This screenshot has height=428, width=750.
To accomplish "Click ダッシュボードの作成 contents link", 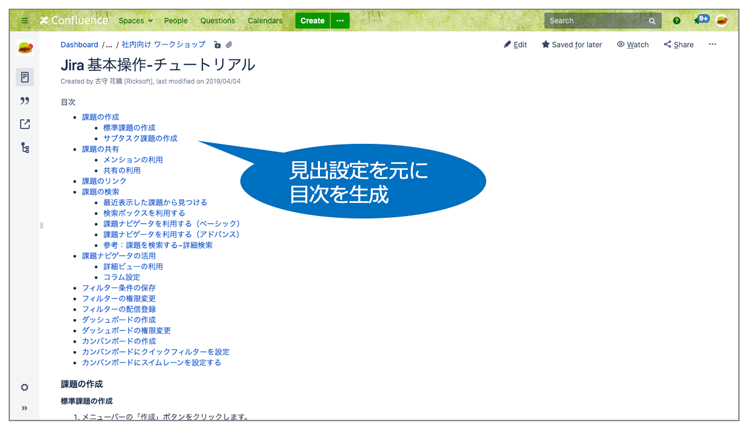I will coord(119,319).
